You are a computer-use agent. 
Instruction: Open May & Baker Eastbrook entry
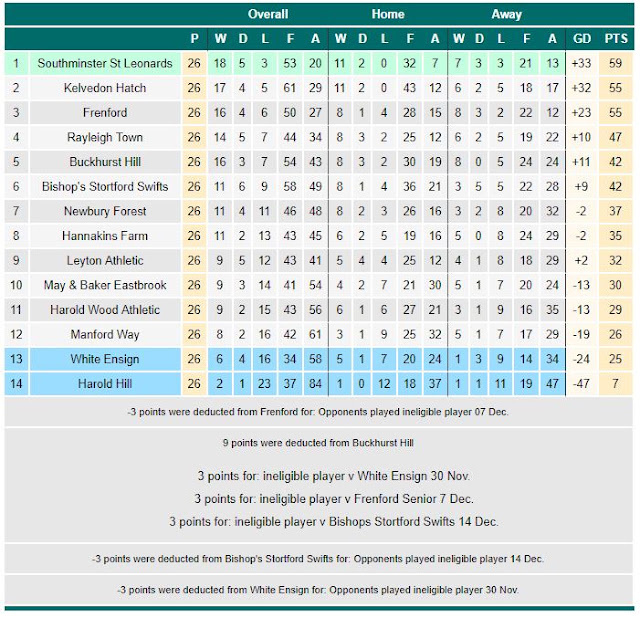tap(105, 285)
